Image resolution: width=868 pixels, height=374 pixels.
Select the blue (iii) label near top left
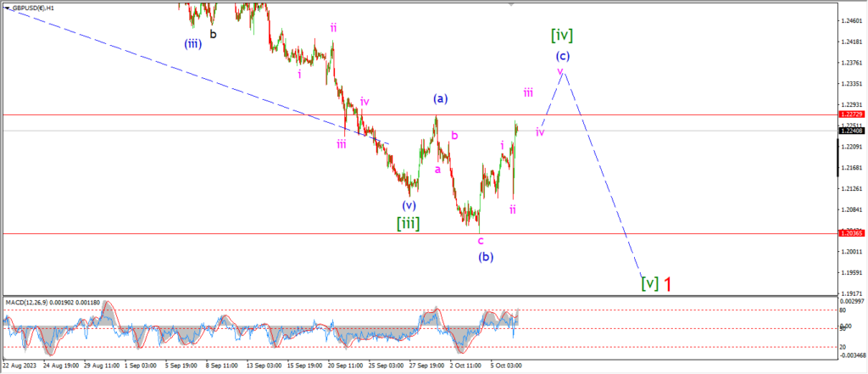(192, 45)
